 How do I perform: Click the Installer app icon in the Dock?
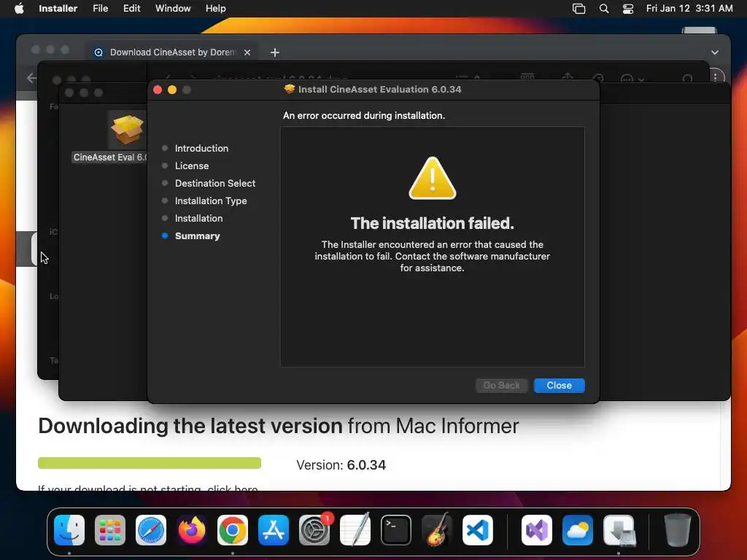coord(619,530)
